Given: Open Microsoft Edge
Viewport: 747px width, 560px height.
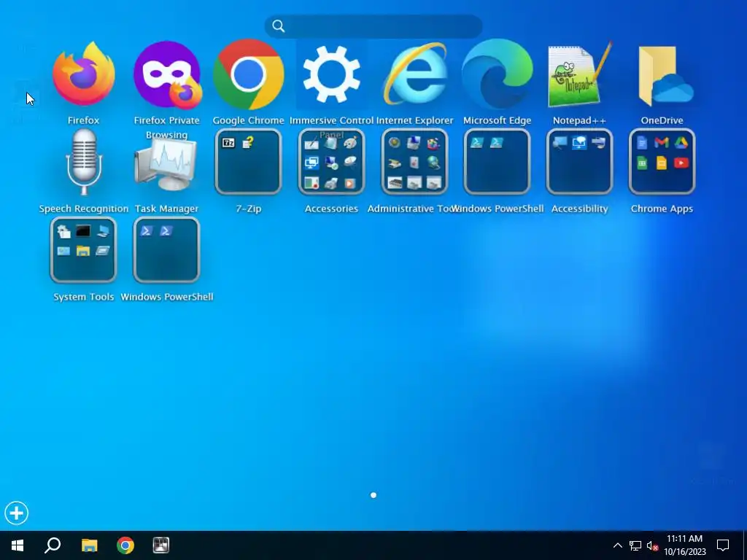Looking at the screenshot, I should pos(497,74).
